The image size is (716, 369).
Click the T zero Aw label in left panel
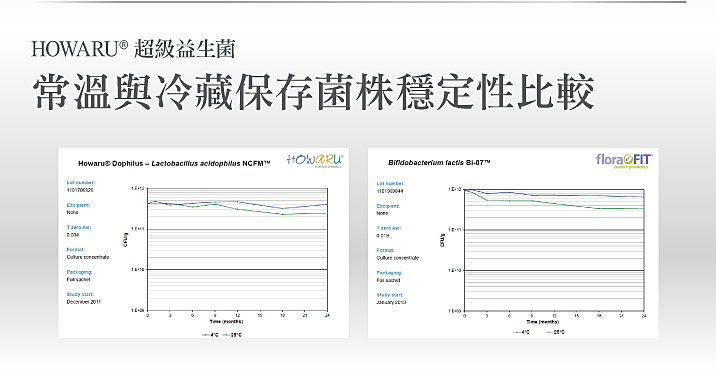click(x=79, y=227)
